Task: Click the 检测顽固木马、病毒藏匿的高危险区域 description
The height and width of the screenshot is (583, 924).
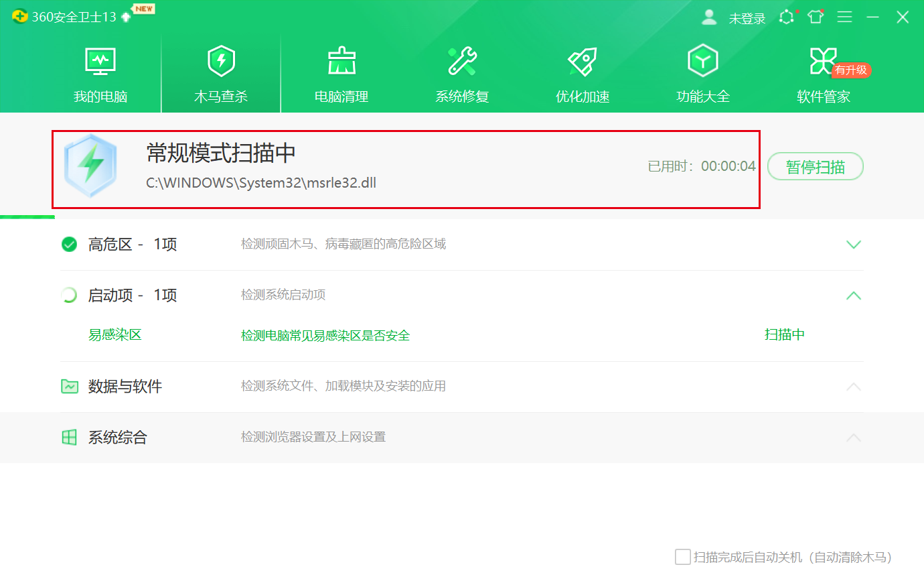Action: click(x=343, y=244)
